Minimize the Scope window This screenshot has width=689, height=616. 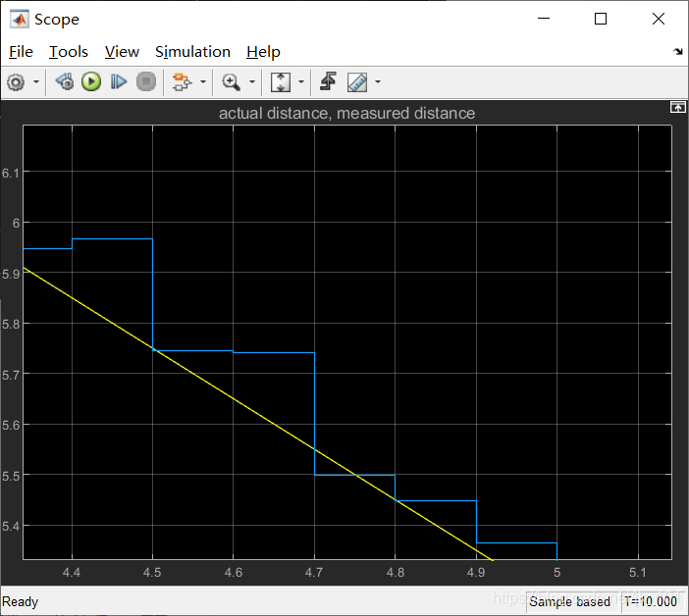[x=544, y=19]
